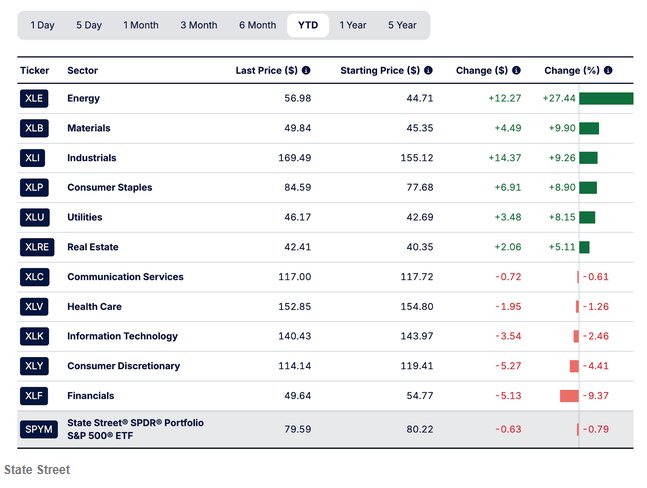Switch to the 3 Month range

(198, 25)
